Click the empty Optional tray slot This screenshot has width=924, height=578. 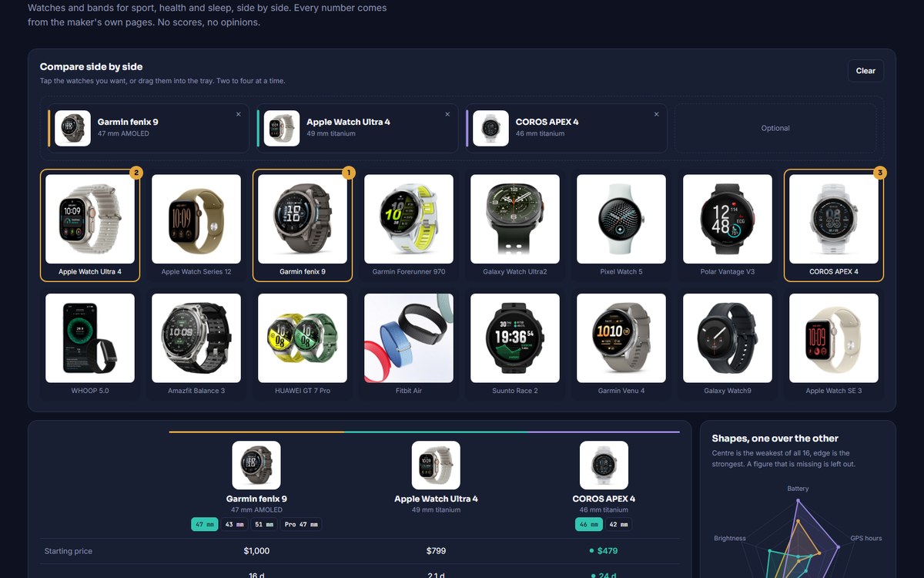coord(775,128)
